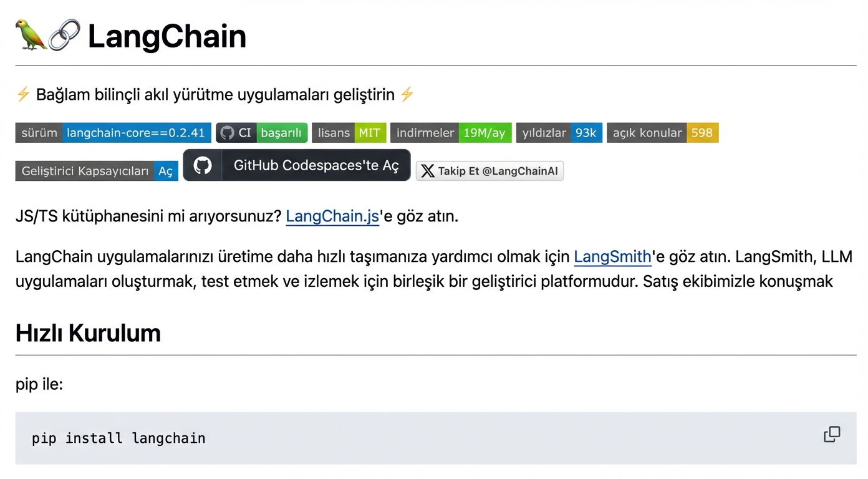868x479 pixels.
Task: Click the GitHub logo on the CI badge
Action: [226, 132]
